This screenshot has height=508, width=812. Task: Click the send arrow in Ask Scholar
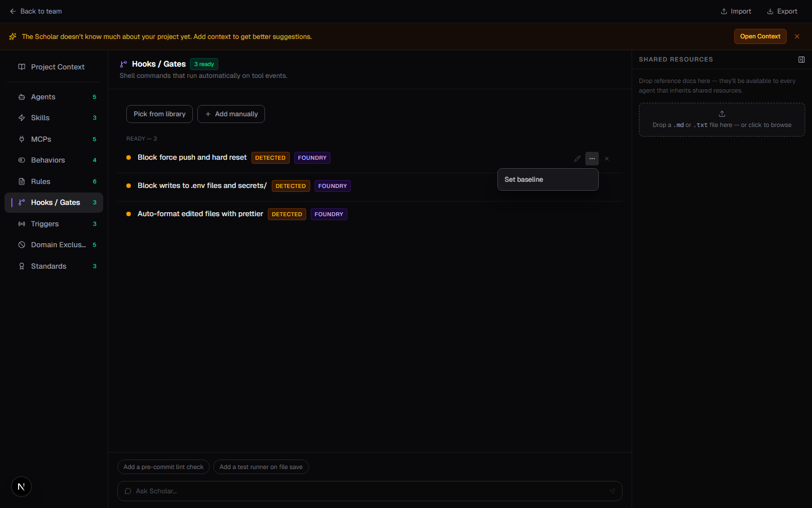point(612,491)
